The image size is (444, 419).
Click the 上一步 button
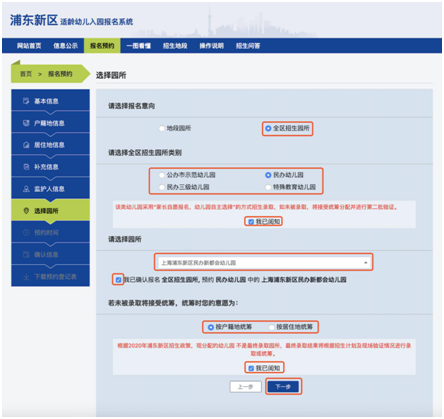click(245, 387)
